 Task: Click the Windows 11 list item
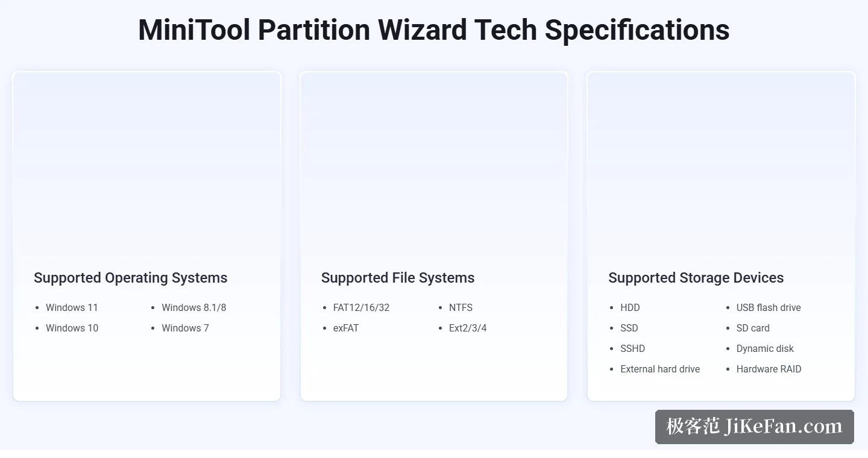coord(72,307)
